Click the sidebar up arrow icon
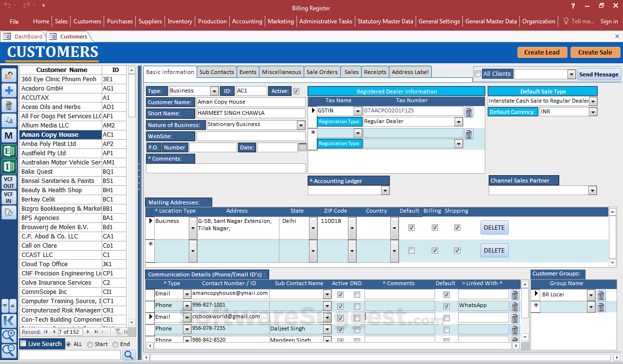The height and width of the screenshot is (364, 623). pyautogui.click(x=13, y=306)
